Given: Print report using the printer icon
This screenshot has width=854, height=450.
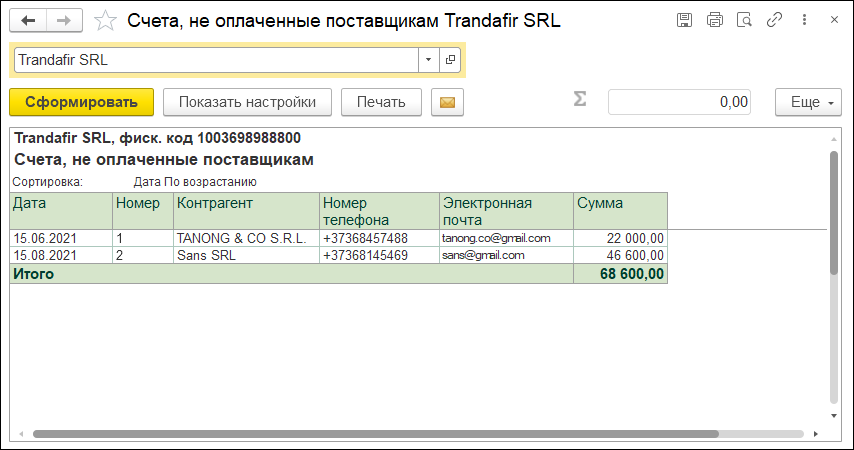Looking at the screenshot, I should (x=715, y=20).
